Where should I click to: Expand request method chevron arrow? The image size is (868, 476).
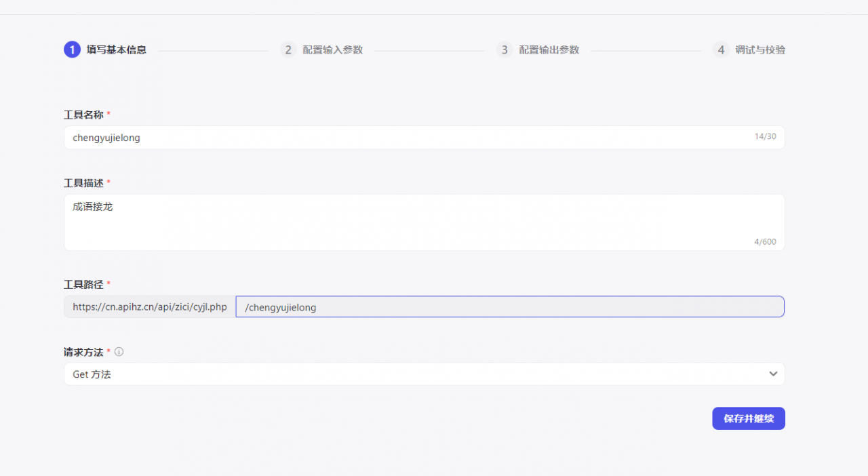773,374
